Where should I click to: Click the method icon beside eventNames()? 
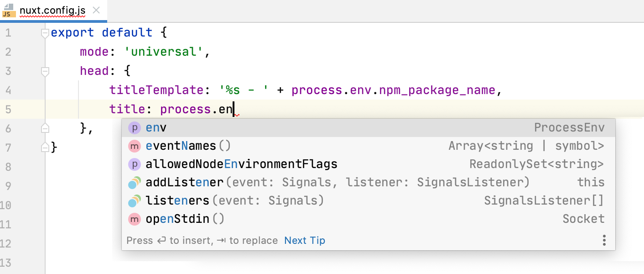135,145
